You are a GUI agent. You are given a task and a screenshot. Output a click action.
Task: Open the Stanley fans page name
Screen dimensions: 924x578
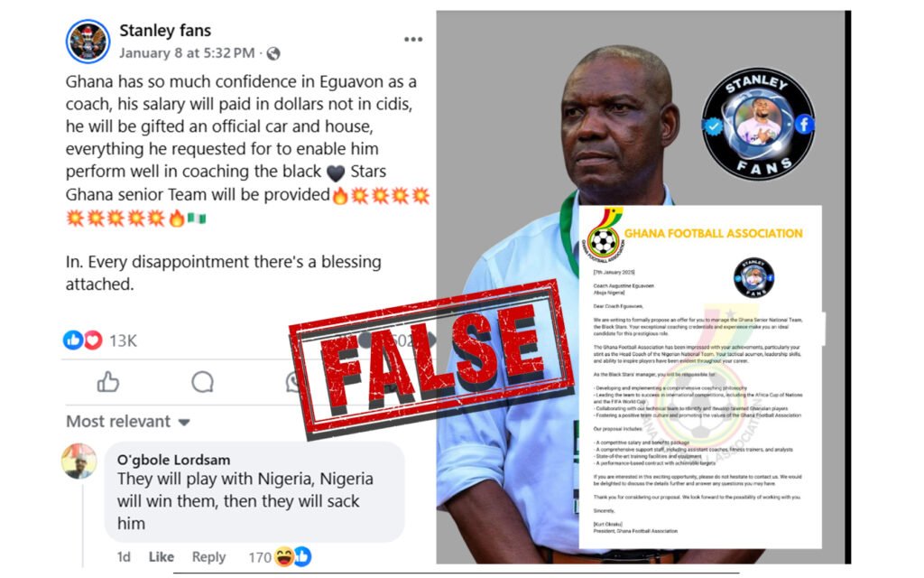coord(165,31)
